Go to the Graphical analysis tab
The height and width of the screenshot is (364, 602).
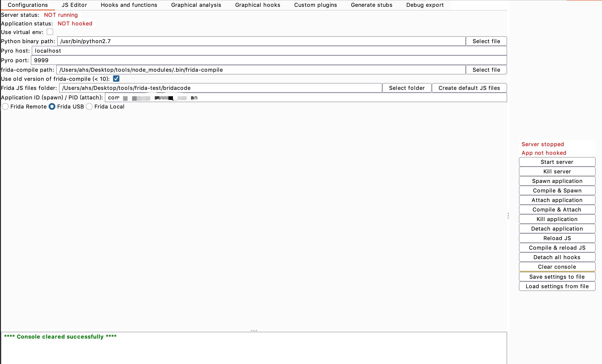[x=196, y=5]
